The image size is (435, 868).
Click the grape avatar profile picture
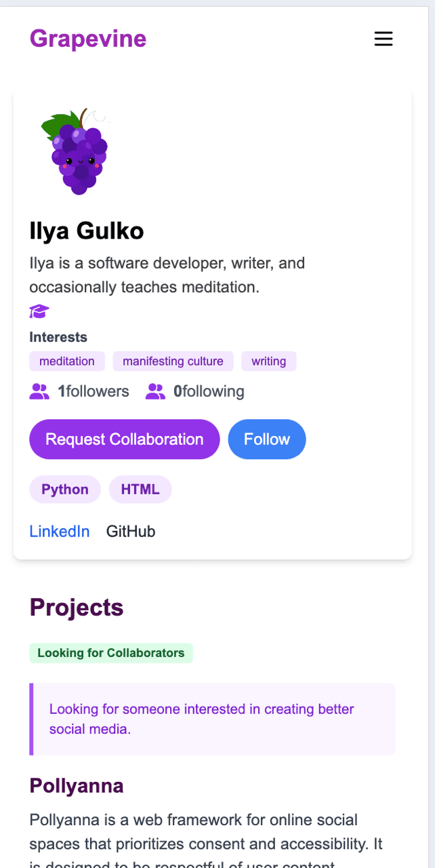coord(76,151)
